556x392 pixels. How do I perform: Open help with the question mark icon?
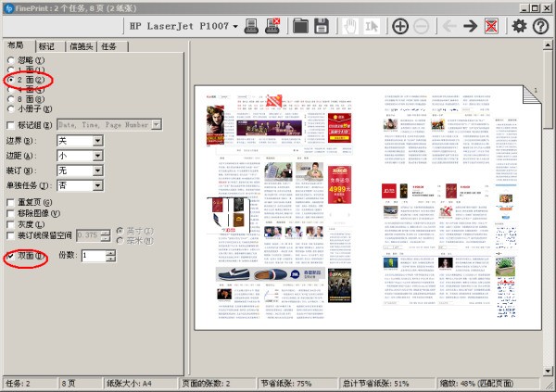tap(539, 26)
